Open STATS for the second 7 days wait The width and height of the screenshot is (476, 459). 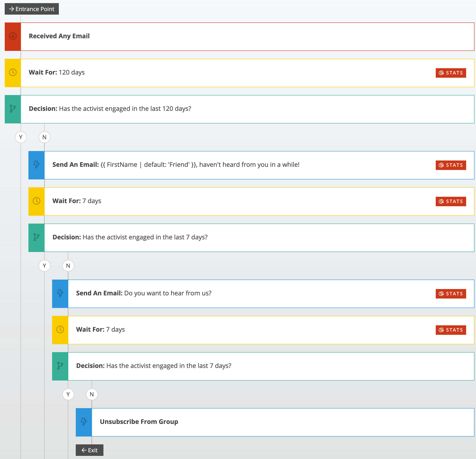click(x=451, y=330)
